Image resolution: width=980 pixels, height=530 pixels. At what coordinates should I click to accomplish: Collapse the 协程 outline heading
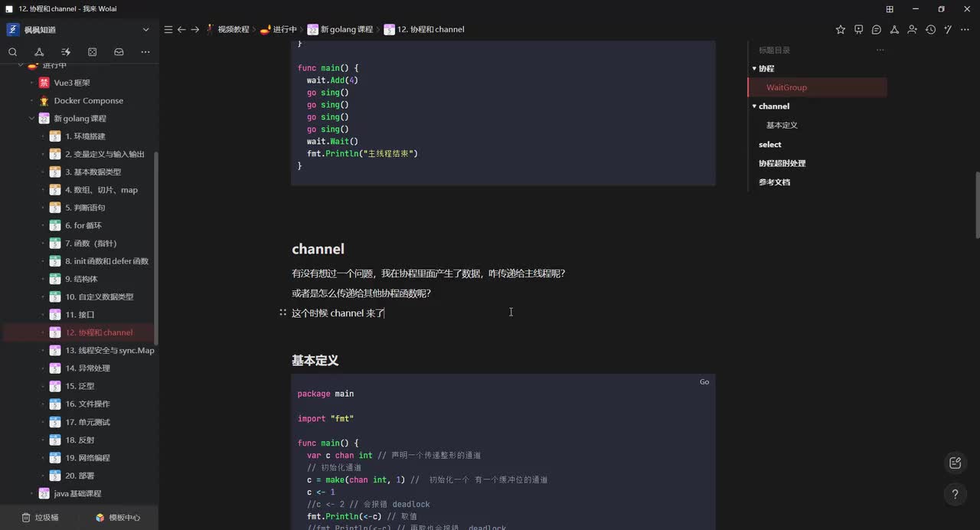[754, 68]
